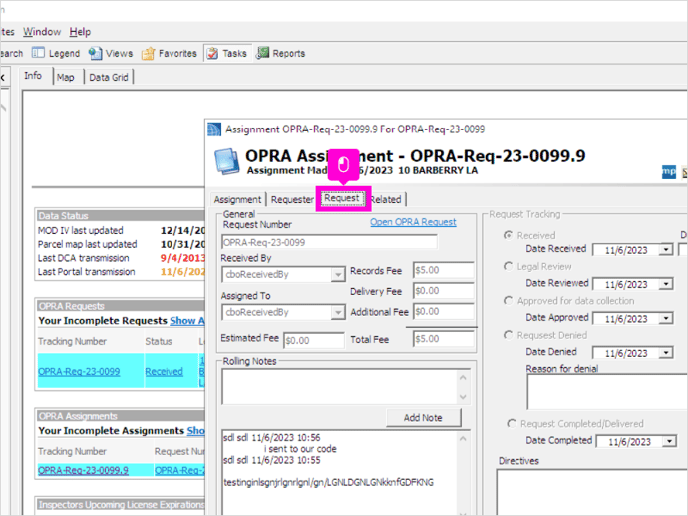Click the Request Number field
This screenshot has width=688, height=516.
click(x=329, y=242)
